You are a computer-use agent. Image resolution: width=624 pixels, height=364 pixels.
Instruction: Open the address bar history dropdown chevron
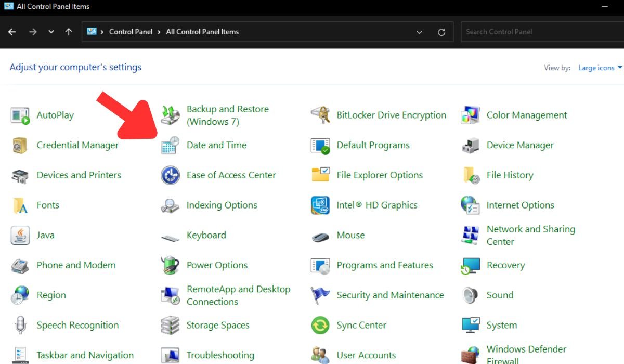tap(419, 32)
